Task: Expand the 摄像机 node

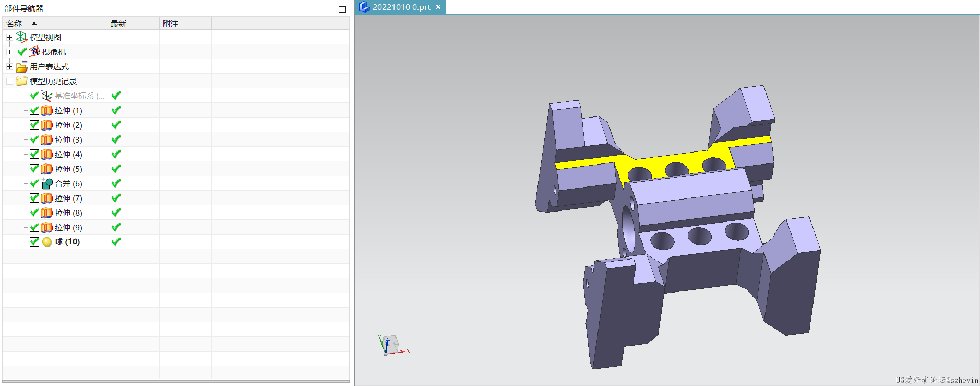Action: (9, 52)
